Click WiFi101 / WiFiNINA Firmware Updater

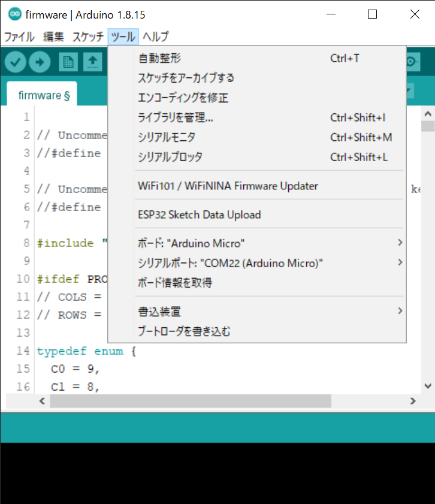pos(228,186)
